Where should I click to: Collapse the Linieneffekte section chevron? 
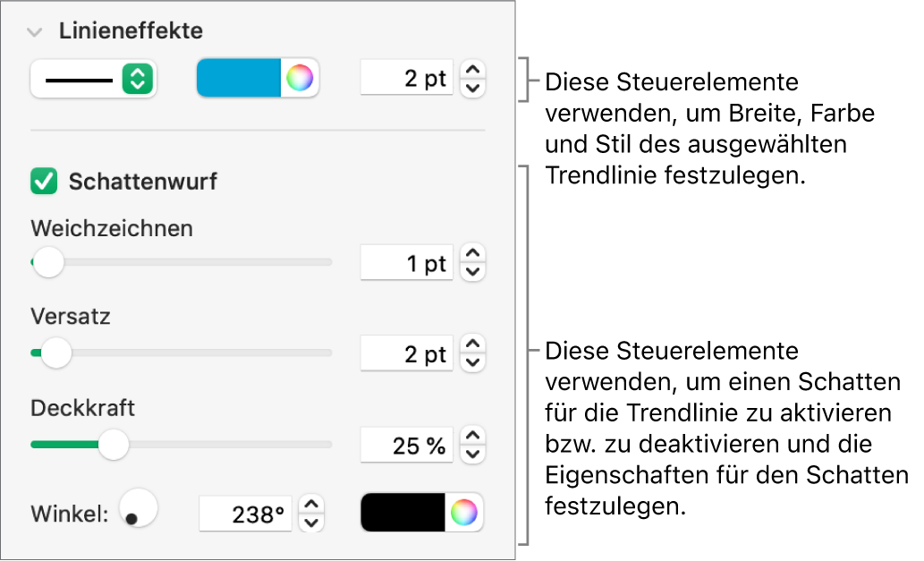point(35,32)
